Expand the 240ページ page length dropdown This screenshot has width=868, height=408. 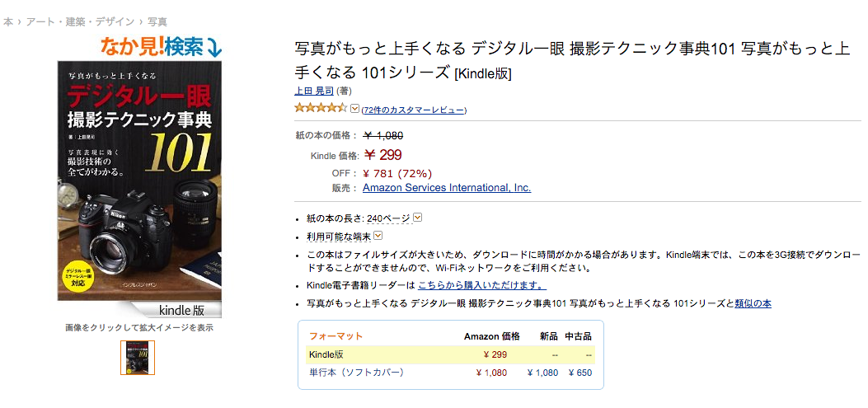pyautogui.click(x=418, y=218)
